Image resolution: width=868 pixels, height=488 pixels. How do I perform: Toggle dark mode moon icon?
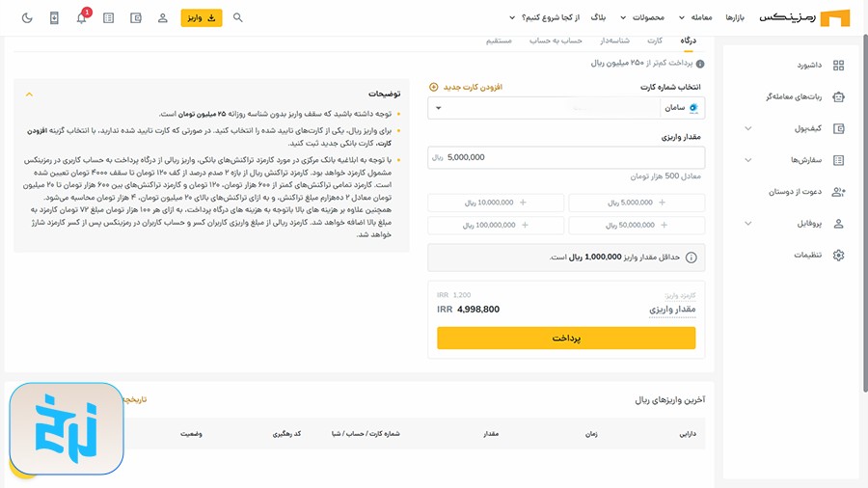[x=27, y=18]
